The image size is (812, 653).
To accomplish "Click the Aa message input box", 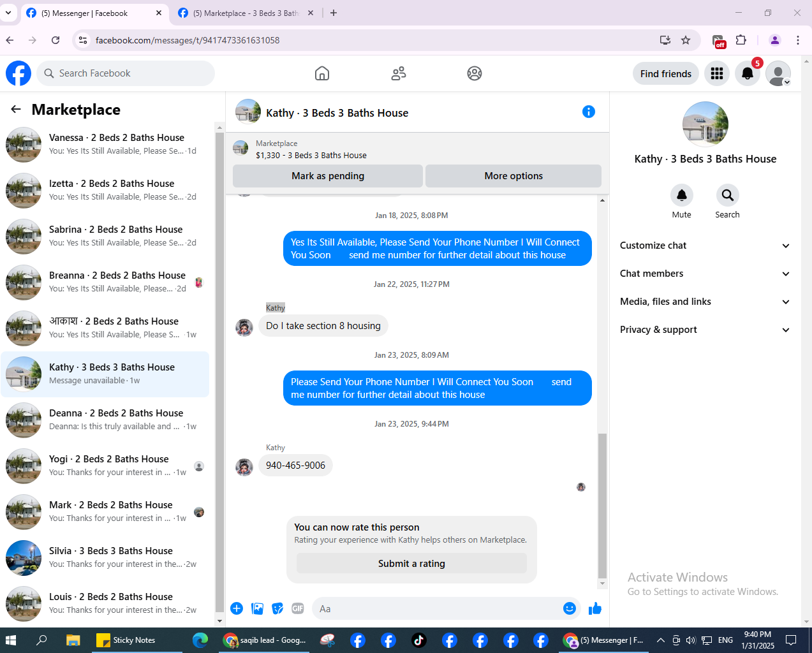I will (437, 608).
